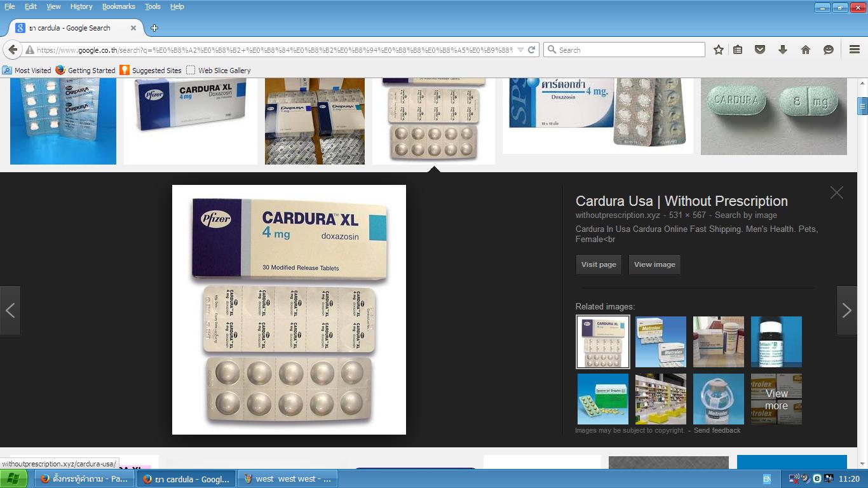Go to the Firefox home page
This screenshot has width=868, height=488.
(x=806, y=50)
